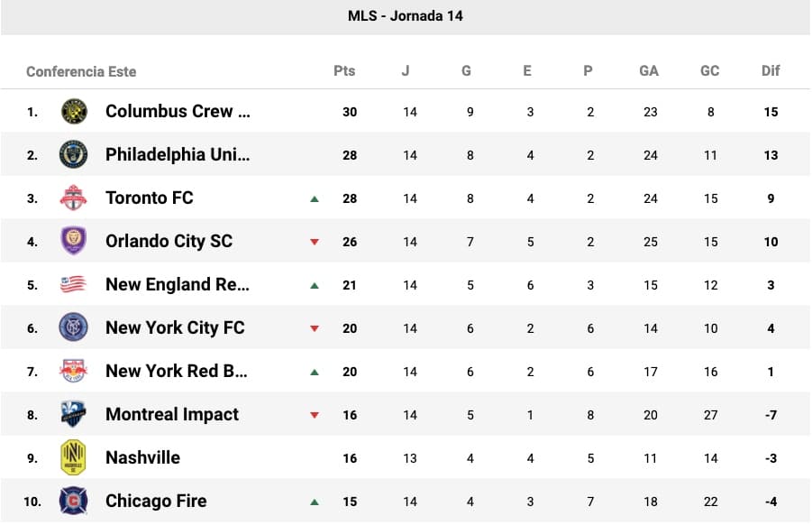
Task: Click the GA column header
Action: (649, 71)
